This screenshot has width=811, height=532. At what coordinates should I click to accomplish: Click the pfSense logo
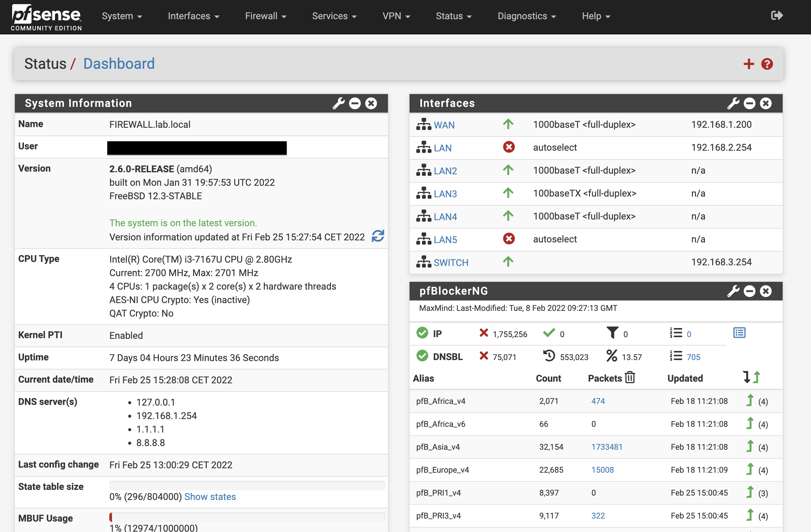[46, 17]
